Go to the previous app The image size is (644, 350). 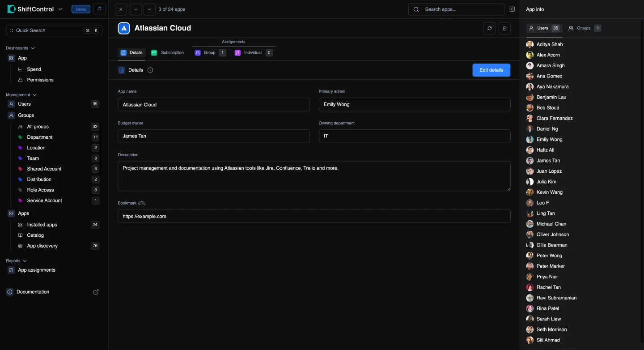point(136,9)
